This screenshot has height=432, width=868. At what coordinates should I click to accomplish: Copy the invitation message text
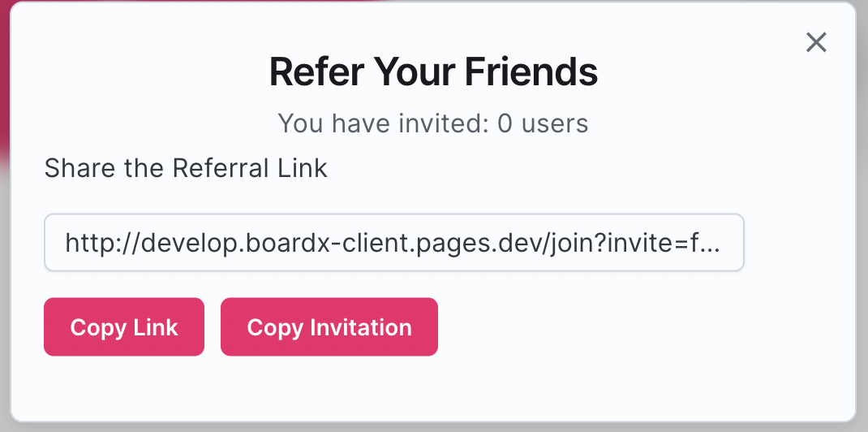point(329,327)
